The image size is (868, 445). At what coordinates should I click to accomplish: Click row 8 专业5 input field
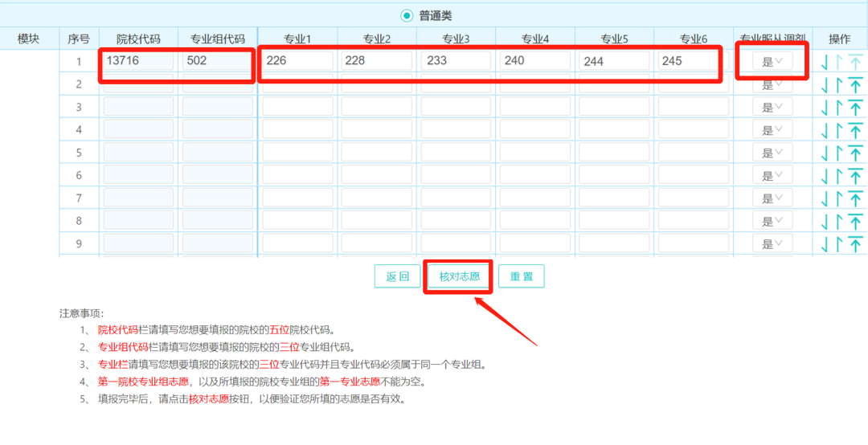coord(614,220)
